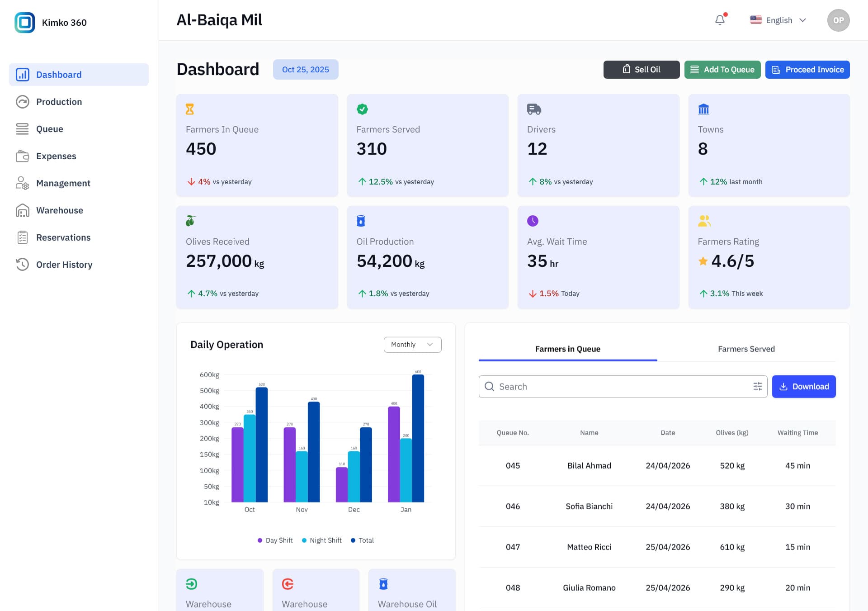Open the notifications bell
Image resolution: width=868 pixels, height=611 pixels.
[720, 20]
